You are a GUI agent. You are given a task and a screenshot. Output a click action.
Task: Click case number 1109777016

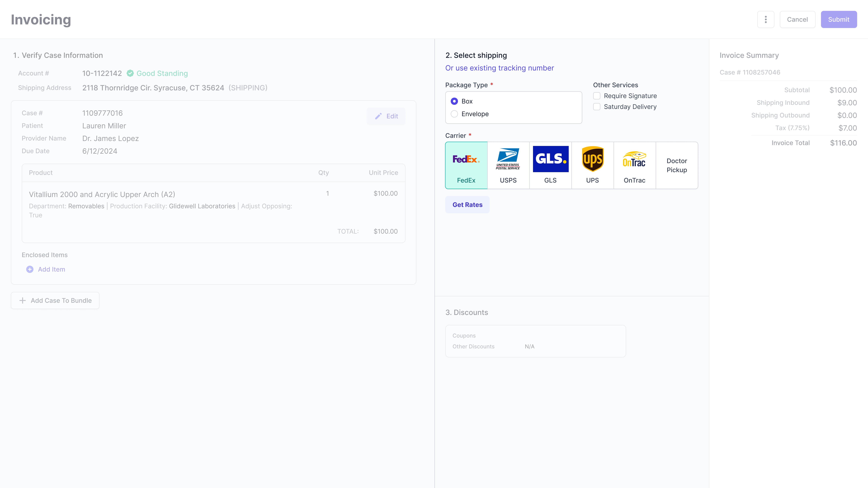[102, 113]
